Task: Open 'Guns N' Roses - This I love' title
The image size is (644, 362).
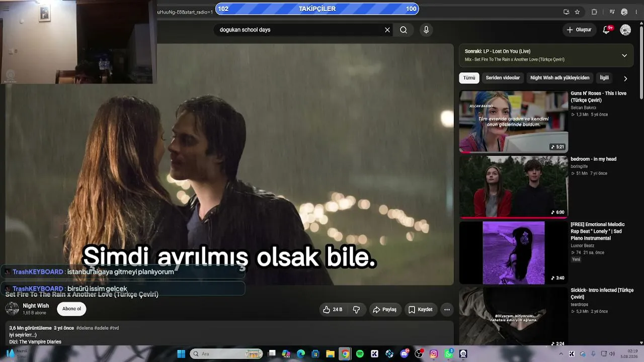Action: coord(599,97)
